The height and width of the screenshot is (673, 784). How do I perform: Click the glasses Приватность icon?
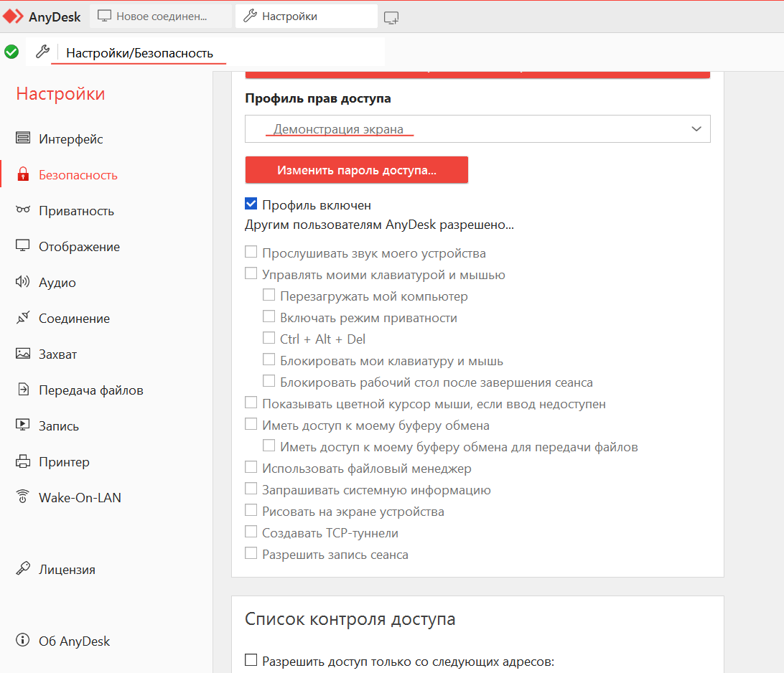click(x=23, y=210)
